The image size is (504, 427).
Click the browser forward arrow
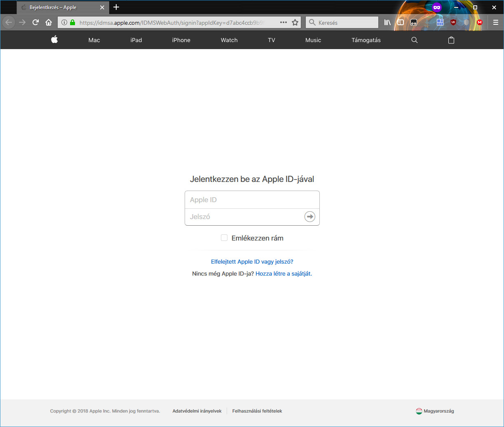(23, 22)
